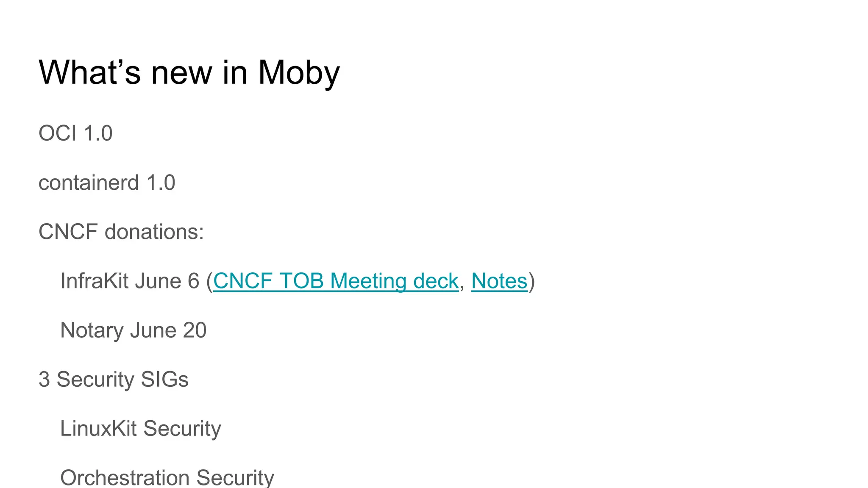This screenshot has height=488, width=868.
Task: Click the word InfraKit
Action: tap(95, 281)
